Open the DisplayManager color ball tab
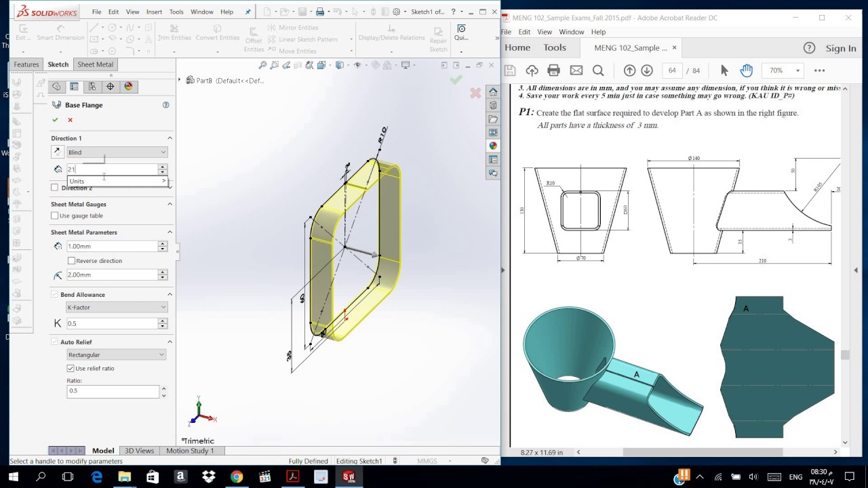The width and height of the screenshot is (868, 488). pos(128,86)
